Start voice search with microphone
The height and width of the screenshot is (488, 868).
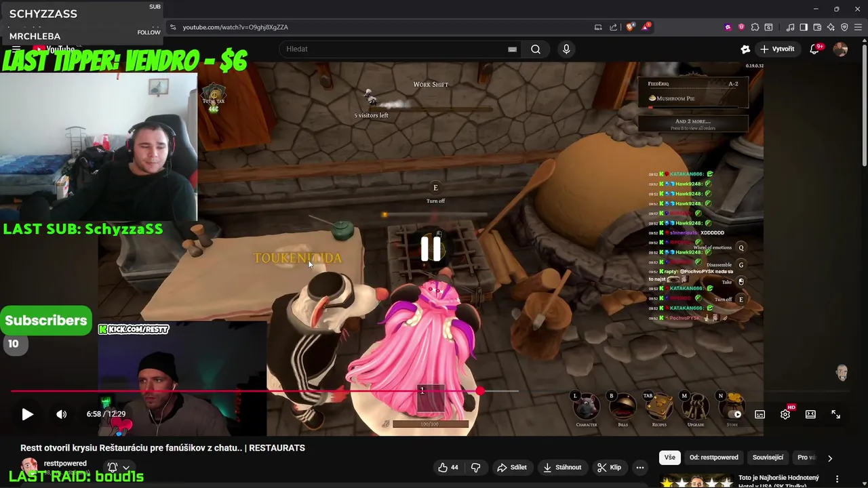(x=566, y=49)
